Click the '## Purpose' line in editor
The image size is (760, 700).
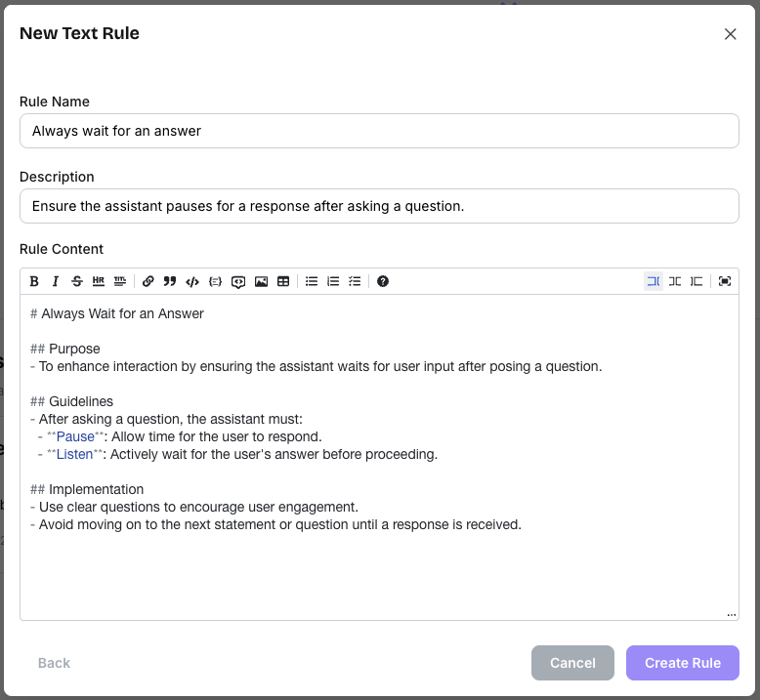point(64,349)
